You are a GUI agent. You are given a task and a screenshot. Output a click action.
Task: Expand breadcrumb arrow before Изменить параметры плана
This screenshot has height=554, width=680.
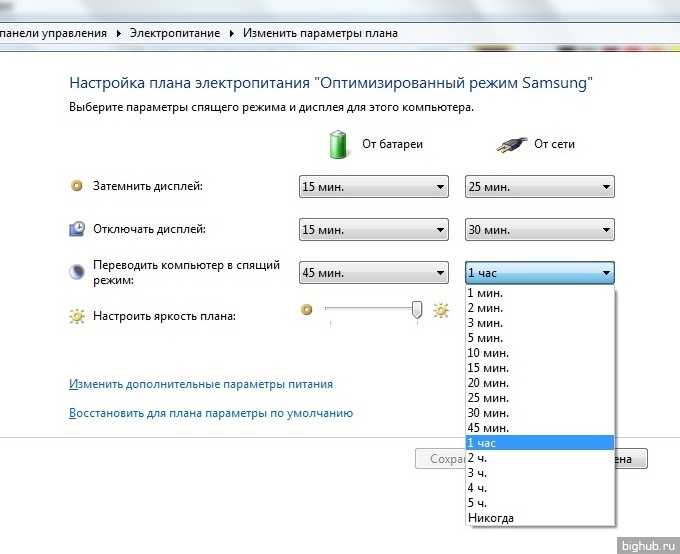pyautogui.click(x=232, y=33)
